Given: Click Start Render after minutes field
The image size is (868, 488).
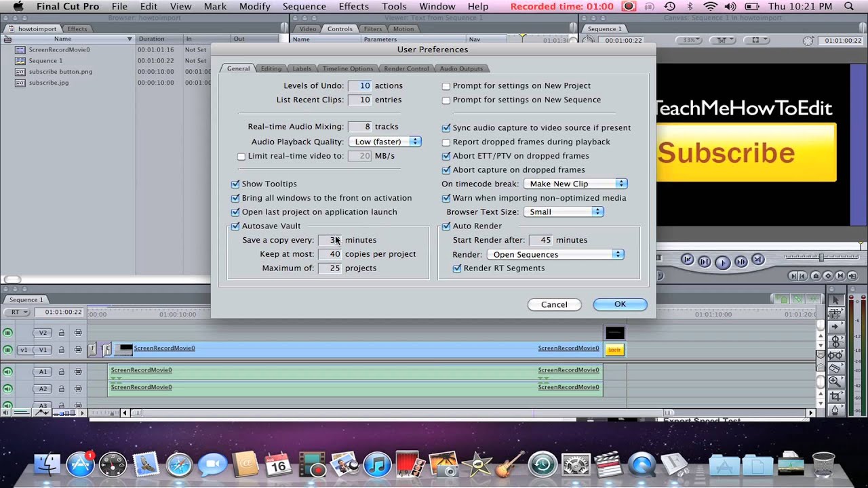Looking at the screenshot, I should tap(540, 240).
